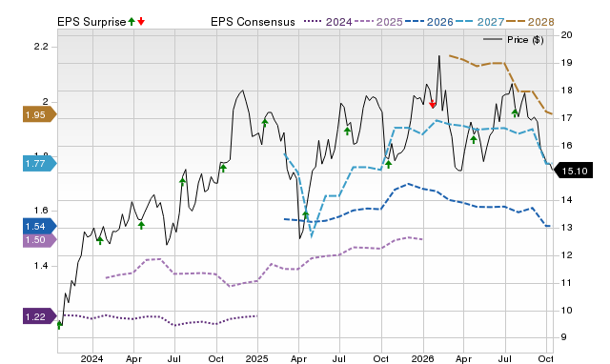Click the red down arrow in EPS Surprise legend
The height and width of the screenshot is (364, 610).
click(141, 21)
